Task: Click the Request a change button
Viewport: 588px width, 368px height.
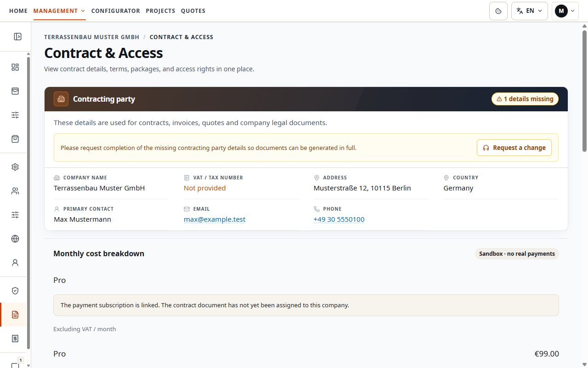Action: click(514, 148)
